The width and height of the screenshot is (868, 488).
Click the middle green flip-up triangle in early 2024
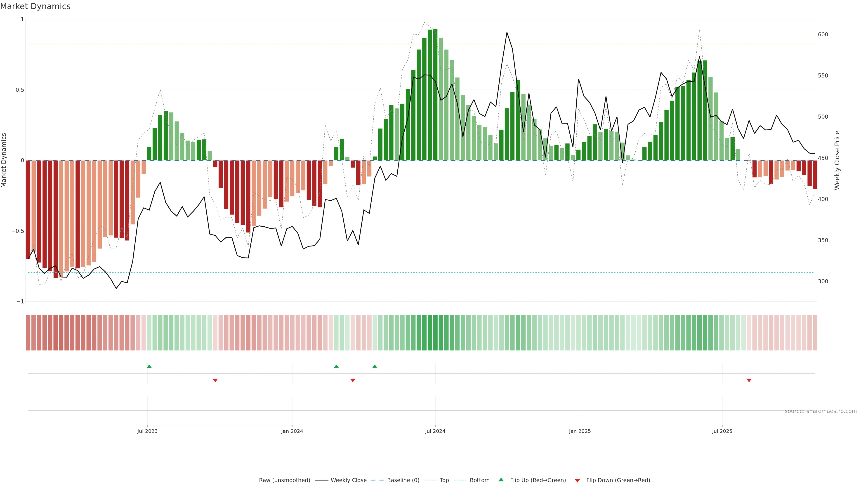click(x=336, y=366)
